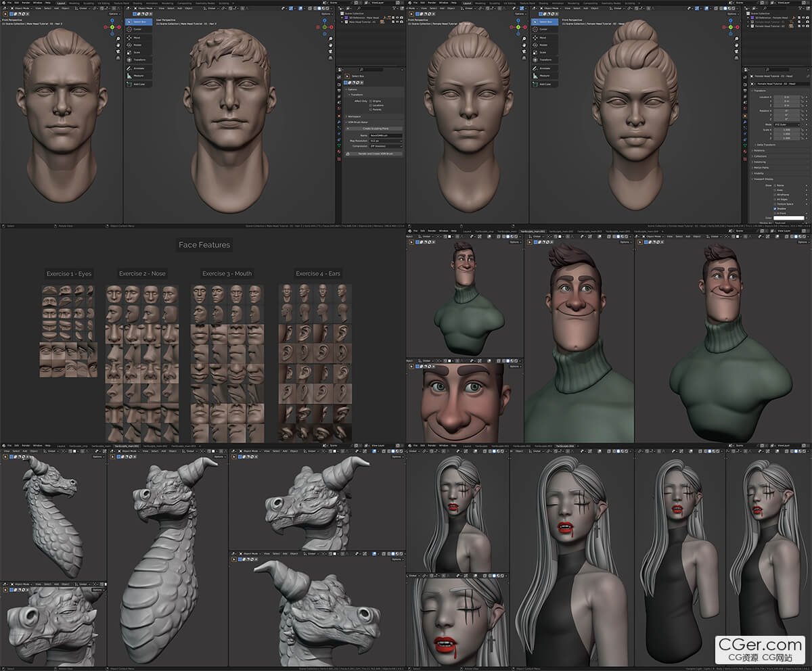
Task: Activate the Transform tool in male head window
Action: [137, 60]
